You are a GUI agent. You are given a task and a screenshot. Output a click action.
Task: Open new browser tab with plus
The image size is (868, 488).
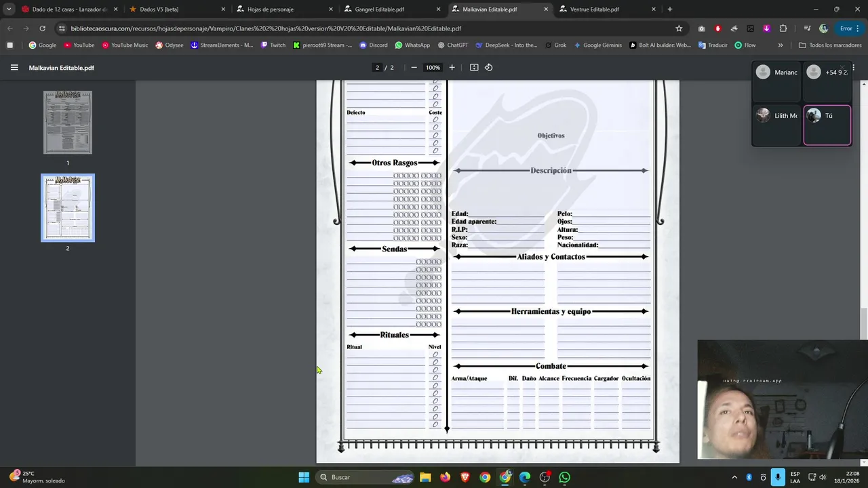pyautogui.click(x=670, y=9)
